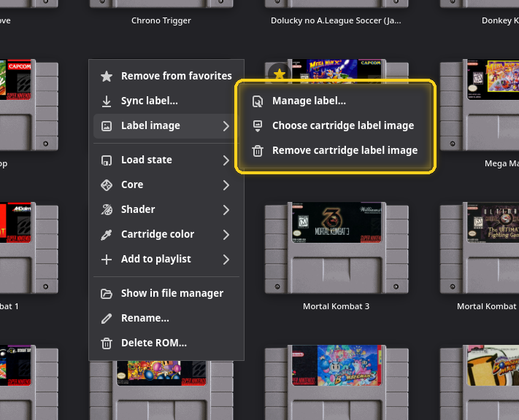519x420 pixels.
Task: Click the Manage label search-document icon
Action: (258, 101)
